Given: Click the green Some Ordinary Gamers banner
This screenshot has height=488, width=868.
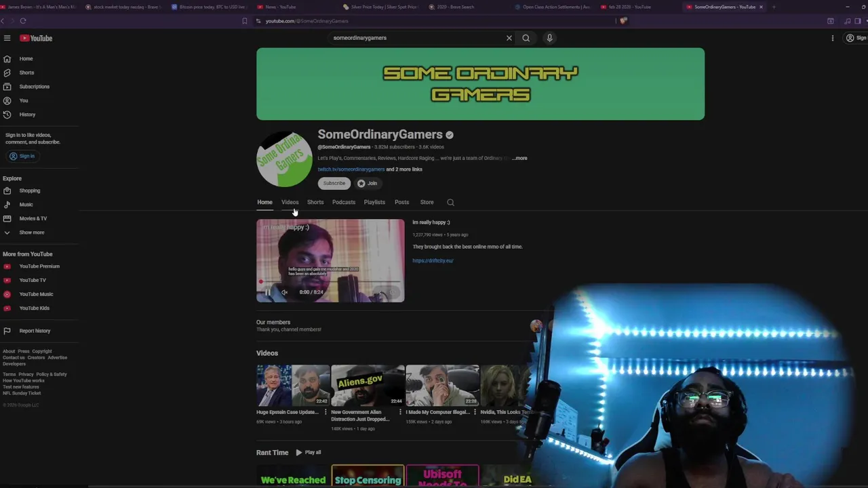Looking at the screenshot, I should (480, 84).
